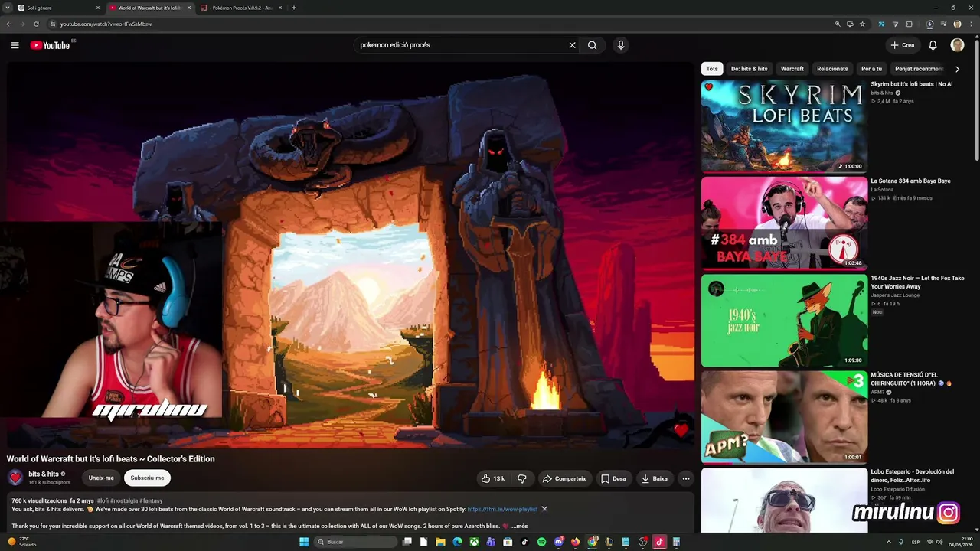Viewport: 980px width, 551px height.
Task: Click the Uneix-me membership button
Action: tap(101, 478)
